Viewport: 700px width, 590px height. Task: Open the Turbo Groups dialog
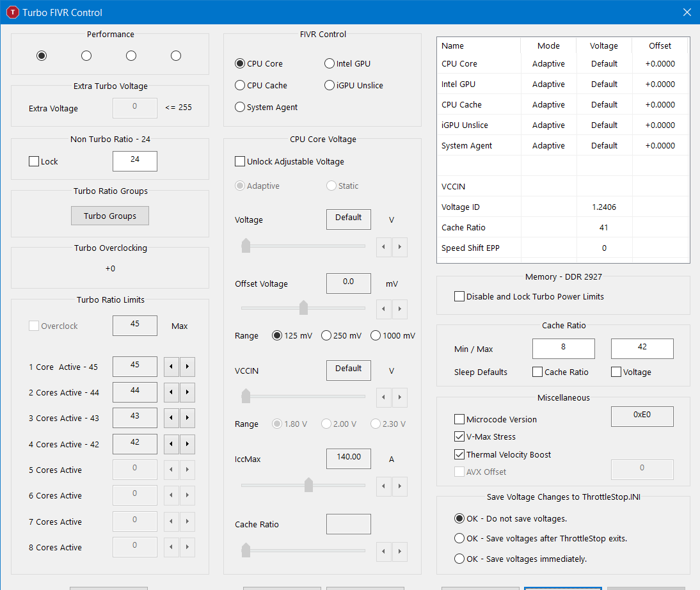click(x=110, y=216)
